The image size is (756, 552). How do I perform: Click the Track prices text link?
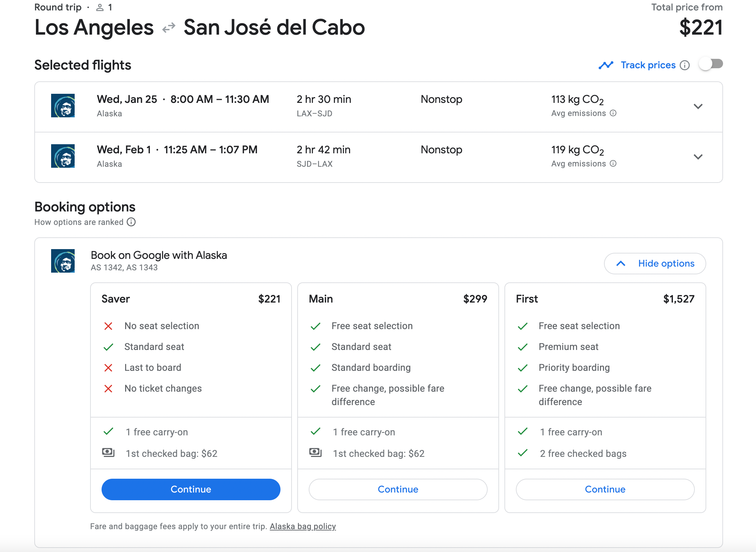(648, 65)
